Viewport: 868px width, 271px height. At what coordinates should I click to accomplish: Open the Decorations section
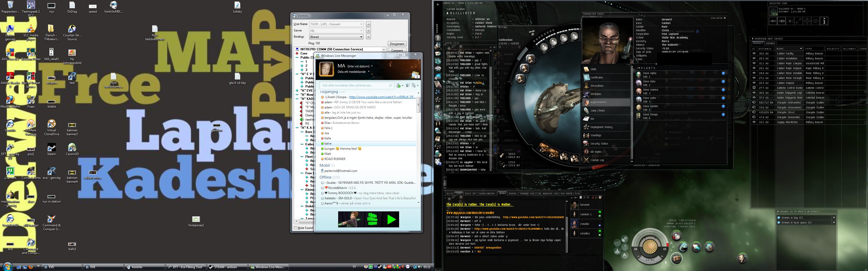pos(606,86)
